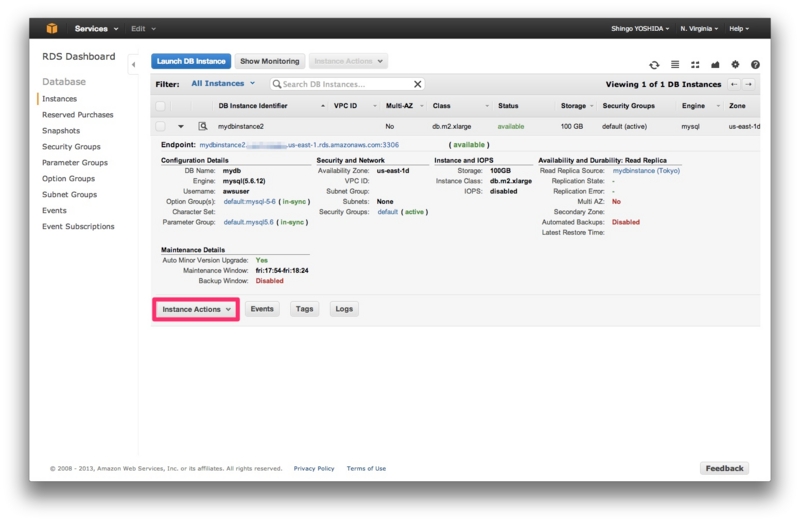Image resolution: width=800 pixels, height=522 pixels.
Task: Switch to grid tile view icon
Action: (695, 64)
